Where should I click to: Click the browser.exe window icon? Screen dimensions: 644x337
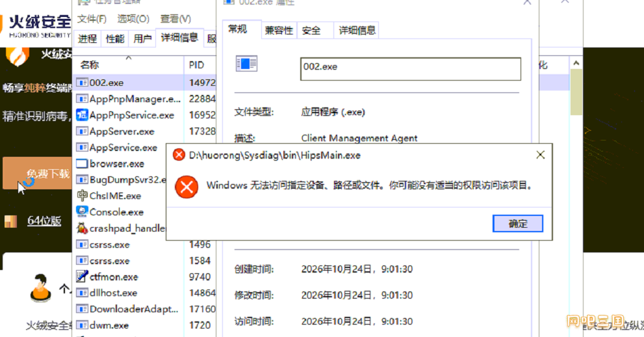click(x=82, y=163)
